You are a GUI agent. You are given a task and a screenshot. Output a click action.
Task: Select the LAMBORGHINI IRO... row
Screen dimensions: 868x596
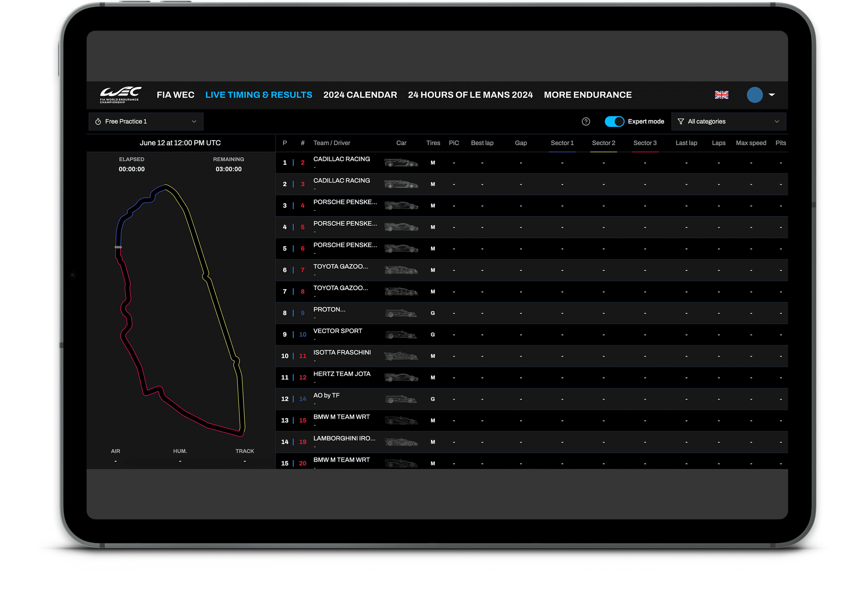pyautogui.click(x=531, y=442)
